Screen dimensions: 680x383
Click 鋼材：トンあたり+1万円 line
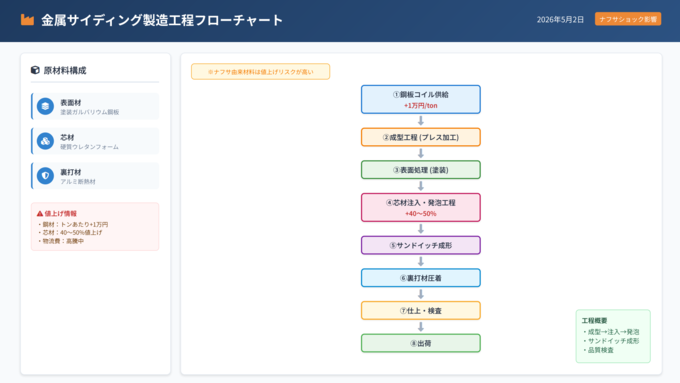click(x=73, y=224)
